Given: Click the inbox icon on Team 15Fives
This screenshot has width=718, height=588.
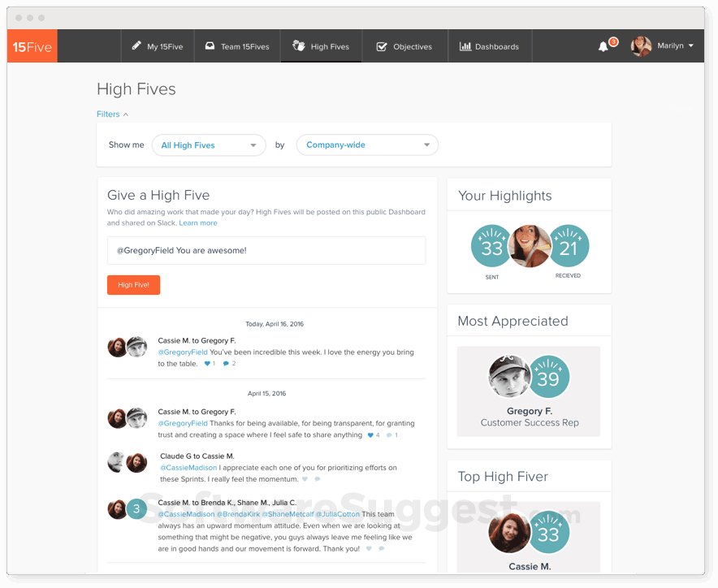Looking at the screenshot, I should [x=207, y=45].
